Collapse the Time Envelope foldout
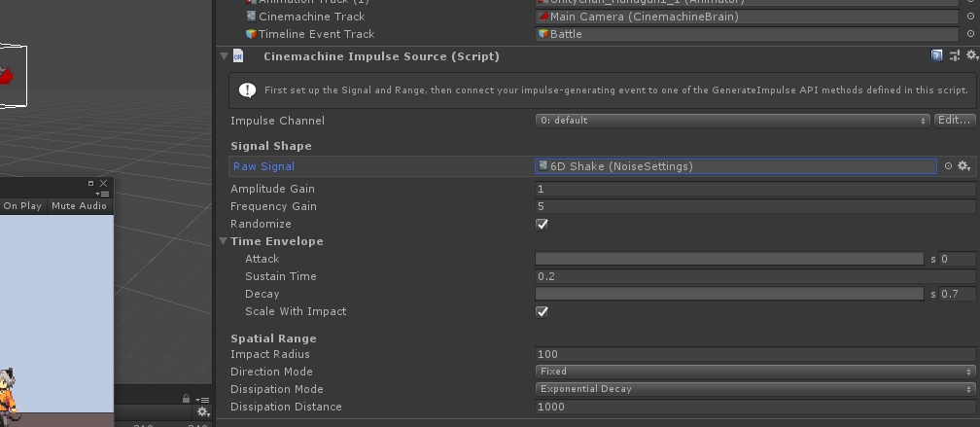Screen dimensions: 980x427 224,240
